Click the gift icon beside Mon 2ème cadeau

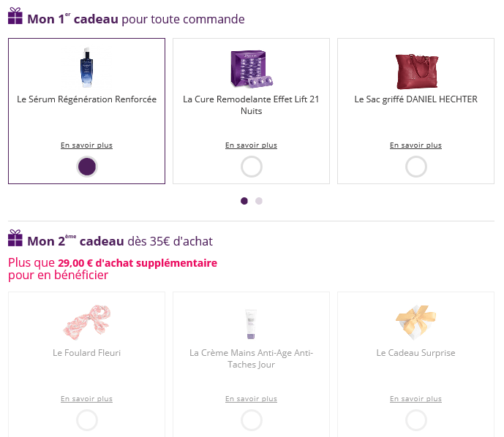coord(15,238)
